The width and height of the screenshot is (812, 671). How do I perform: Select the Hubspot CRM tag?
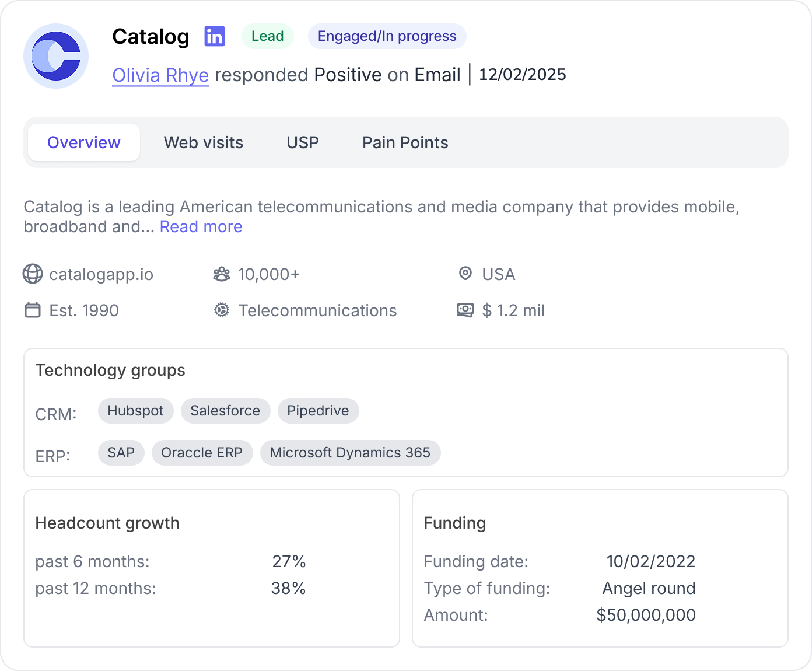135,411
